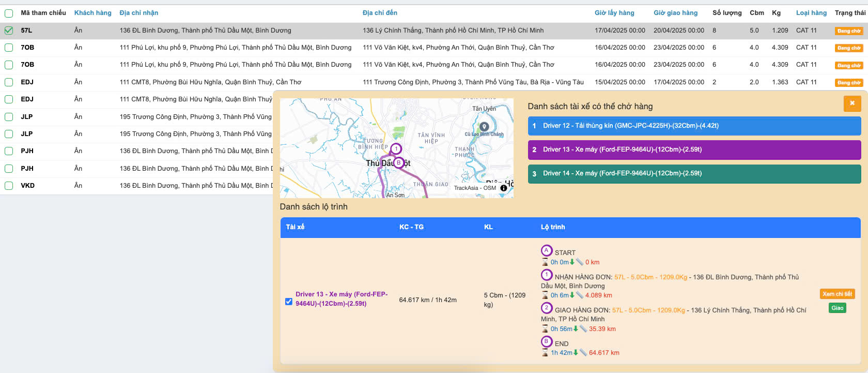Image resolution: width=868 pixels, height=373 pixels.
Task: Click the Xem chi tiết button
Action: click(x=837, y=294)
